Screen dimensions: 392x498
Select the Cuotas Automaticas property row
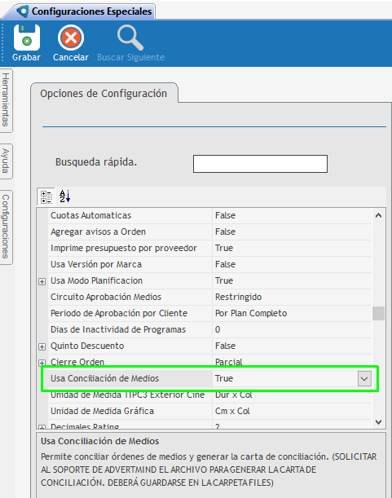click(210, 215)
